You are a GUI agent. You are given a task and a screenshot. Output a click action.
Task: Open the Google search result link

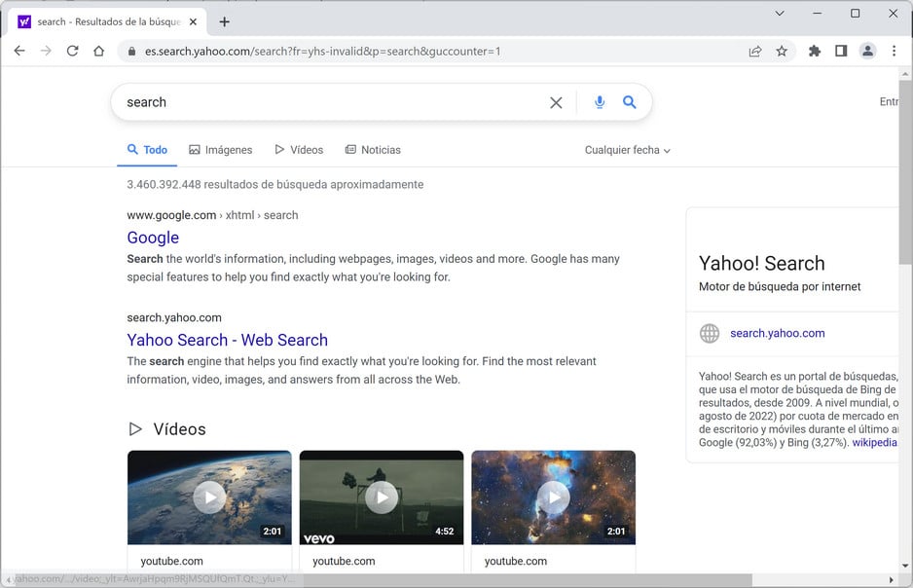click(x=153, y=238)
